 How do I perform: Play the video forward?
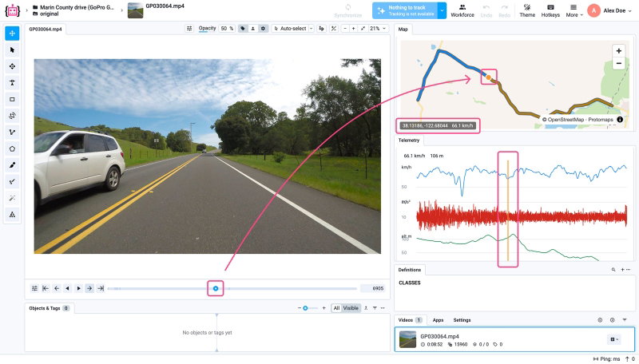tap(78, 288)
